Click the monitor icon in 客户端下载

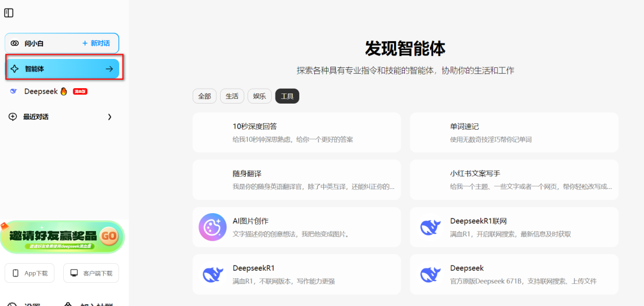pos(75,273)
